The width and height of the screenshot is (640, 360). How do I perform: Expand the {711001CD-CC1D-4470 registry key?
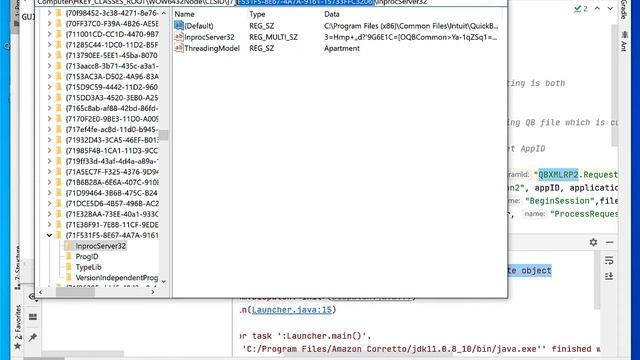(49, 34)
